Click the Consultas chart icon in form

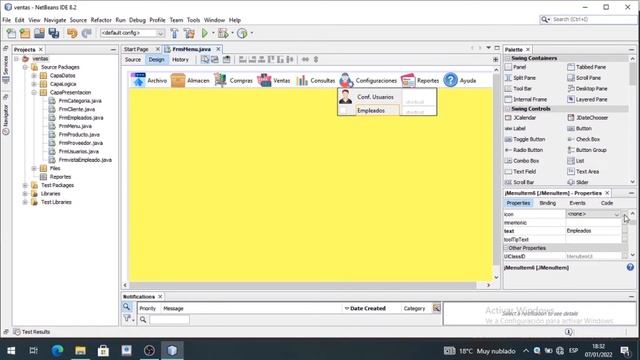tap(302, 80)
